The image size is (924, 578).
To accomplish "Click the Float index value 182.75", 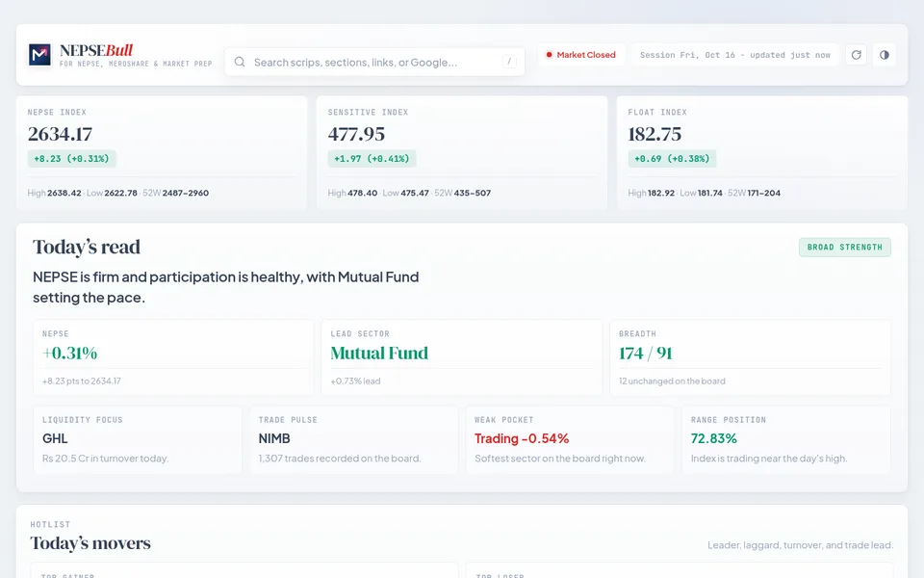I will (x=654, y=135).
